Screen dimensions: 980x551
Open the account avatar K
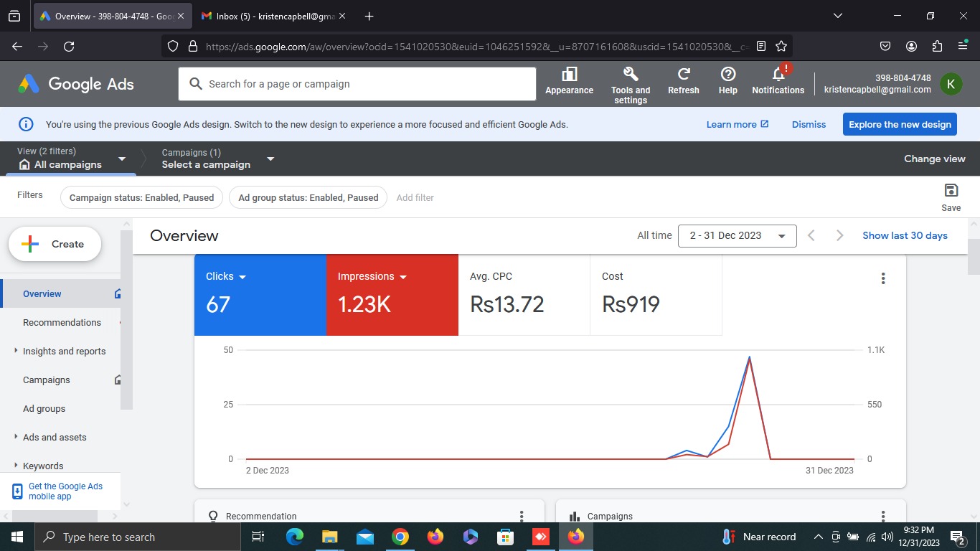(951, 84)
